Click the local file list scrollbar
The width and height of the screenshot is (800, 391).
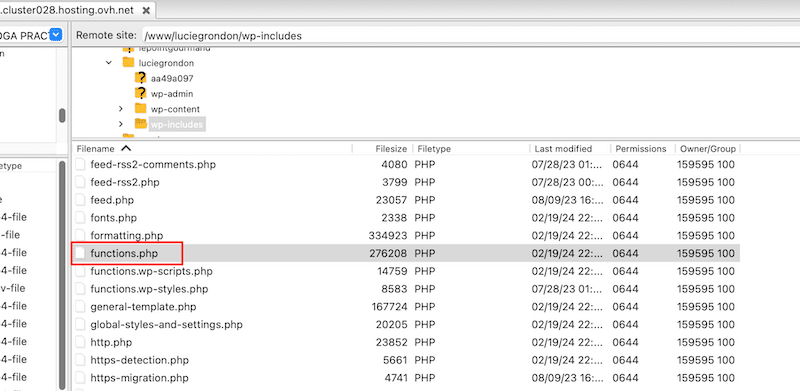(62, 276)
